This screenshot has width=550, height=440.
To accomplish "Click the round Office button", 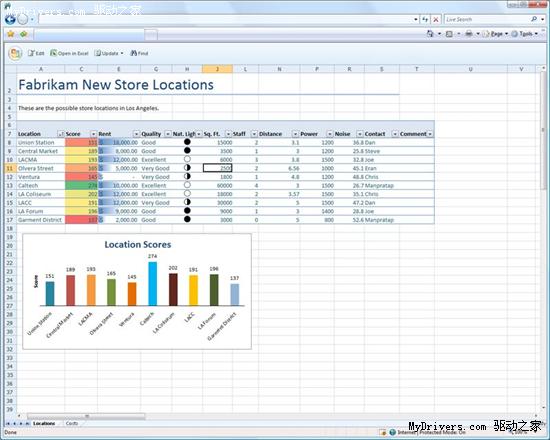I will click(15, 53).
